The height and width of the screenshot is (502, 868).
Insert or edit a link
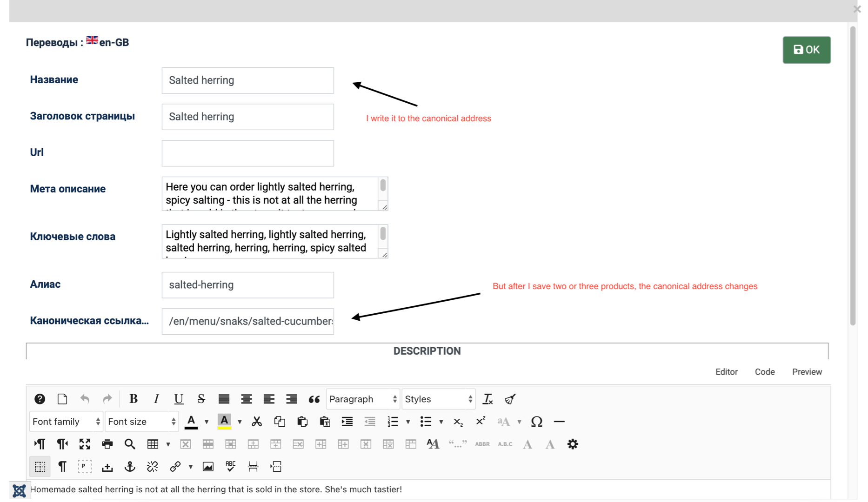coord(175,466)
